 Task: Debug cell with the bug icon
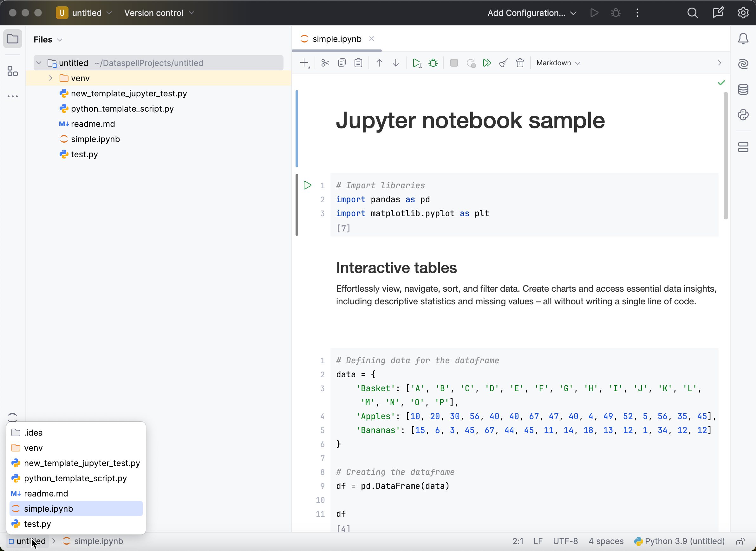[x=433, y=63]
